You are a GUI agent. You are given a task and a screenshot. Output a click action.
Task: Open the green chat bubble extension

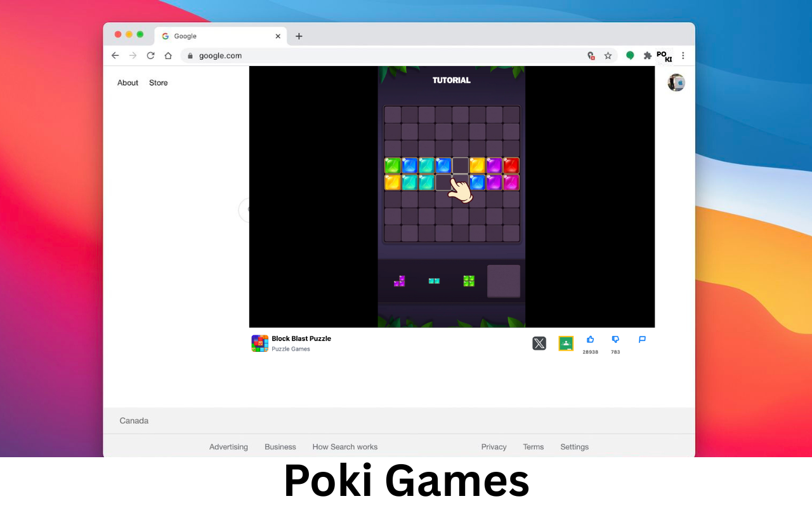[x=630, y=55]
